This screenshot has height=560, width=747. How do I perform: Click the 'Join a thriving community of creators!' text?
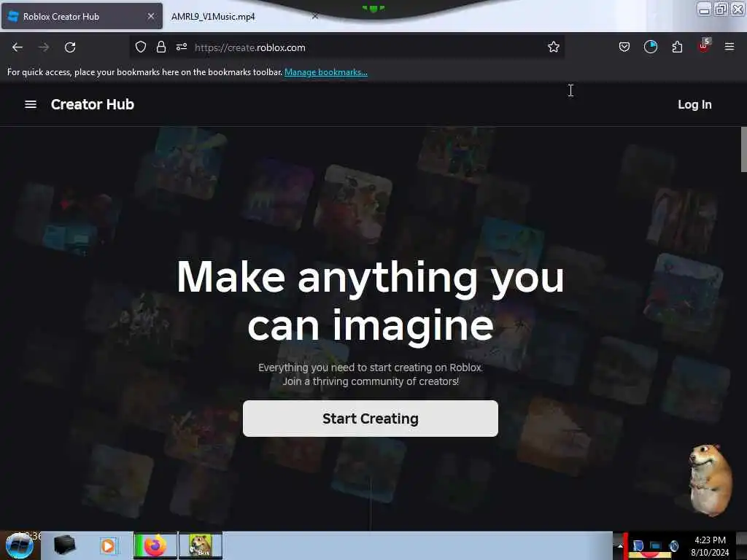371,381
